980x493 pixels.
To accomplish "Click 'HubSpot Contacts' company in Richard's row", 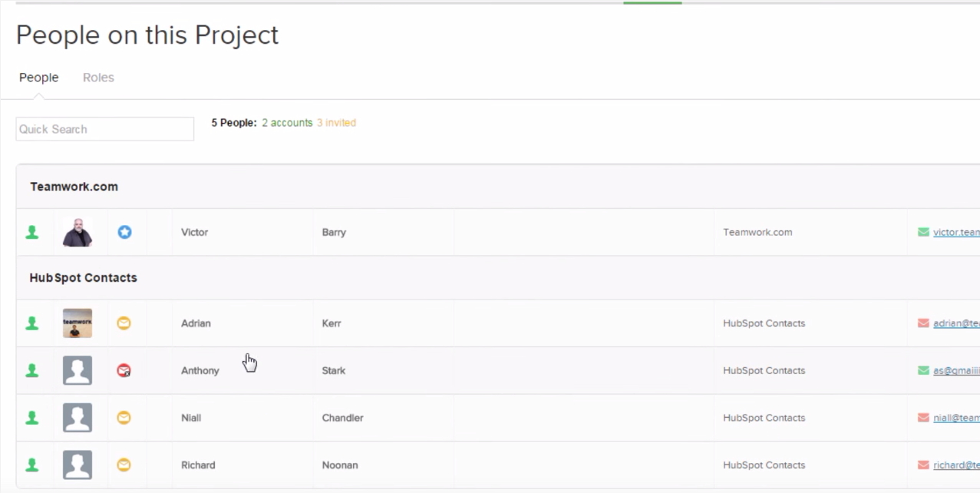I will tap(764, 465).
